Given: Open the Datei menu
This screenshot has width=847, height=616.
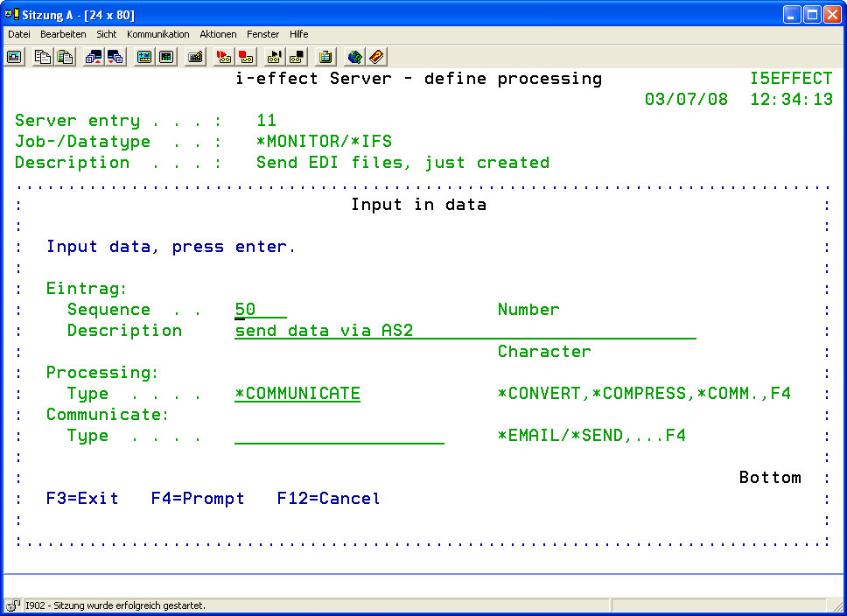Looking at the screenshot, I should [x=19, y=34].
